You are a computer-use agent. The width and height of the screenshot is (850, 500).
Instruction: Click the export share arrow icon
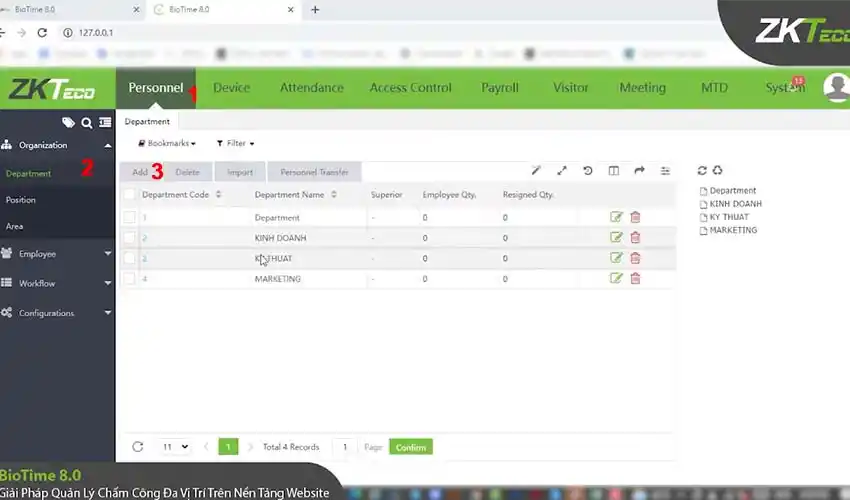coord(640,171)
